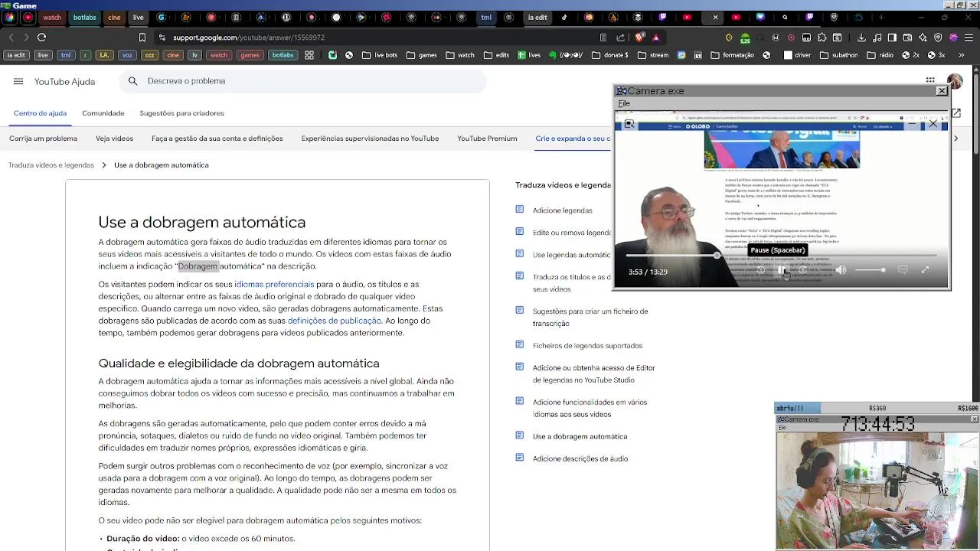Open the 'idiomas preferenciais' link
The height and width of the screenshot is (551, 980).
[x=274, y=284]
